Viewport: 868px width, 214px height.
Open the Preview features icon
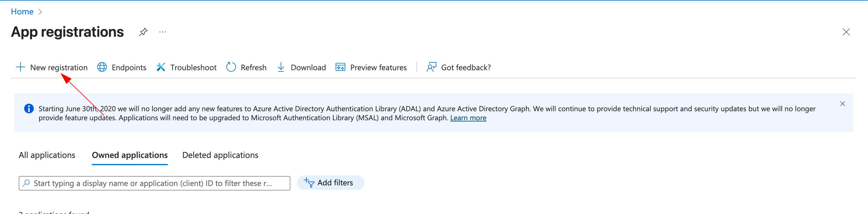340,67
